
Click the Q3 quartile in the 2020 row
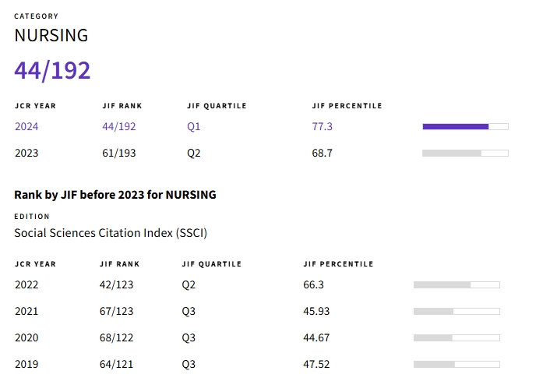pos(189,337)
